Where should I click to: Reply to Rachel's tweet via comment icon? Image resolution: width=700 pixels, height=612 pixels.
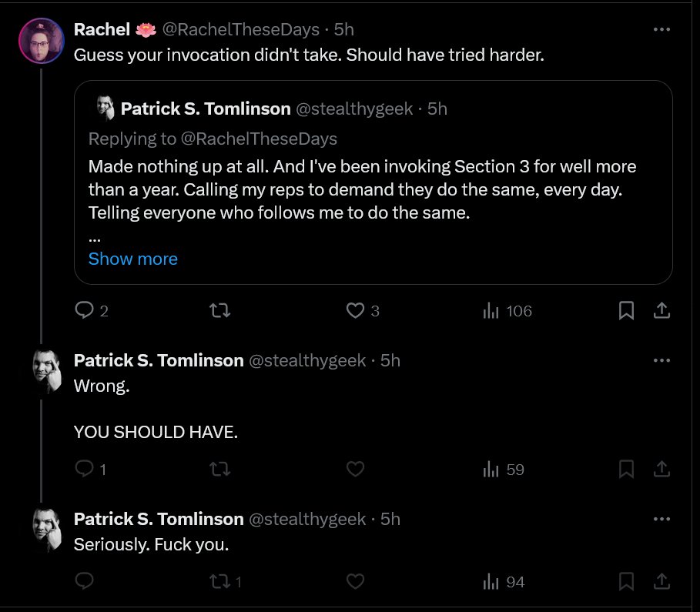point(85,309)
